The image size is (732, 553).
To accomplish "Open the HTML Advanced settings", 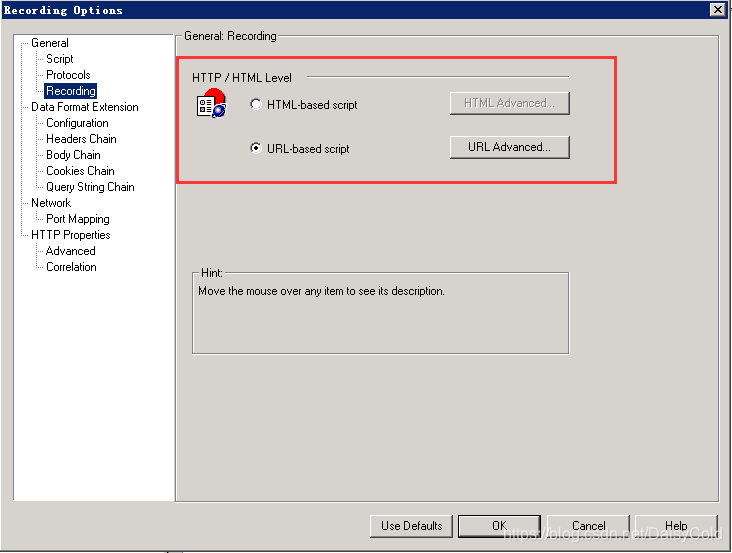I will pos(510,103).
